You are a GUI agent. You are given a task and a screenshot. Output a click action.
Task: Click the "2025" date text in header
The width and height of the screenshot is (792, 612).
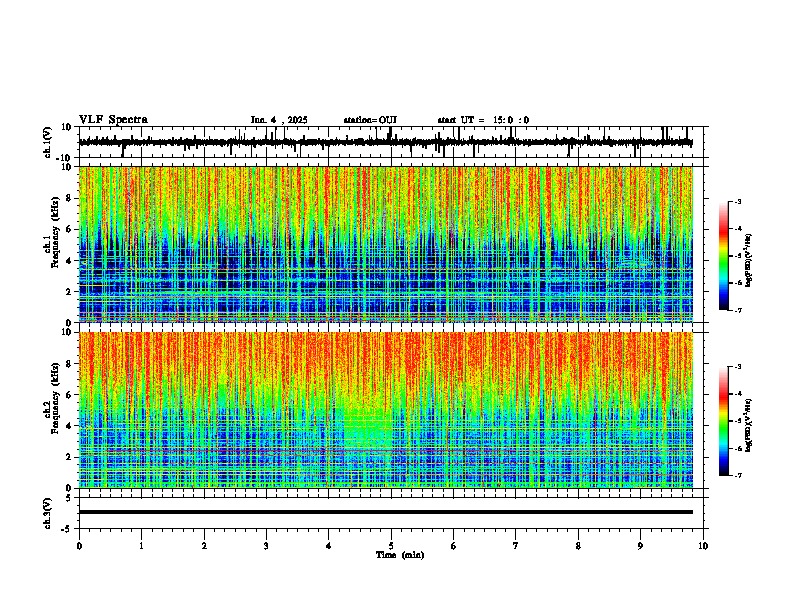297,120
